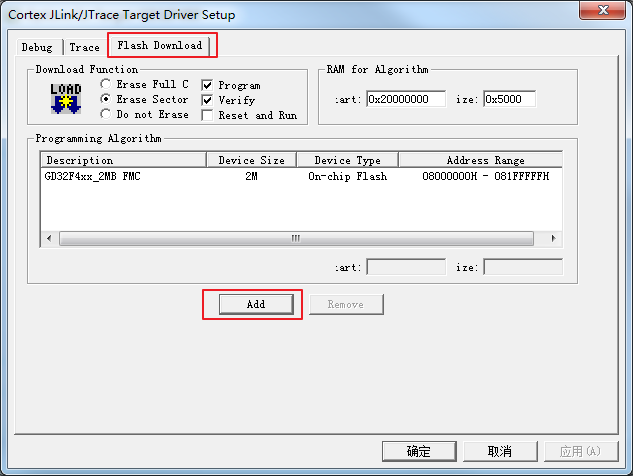Edit RAM start address field 0x20000000
The image size is (633, 476).
[x=406, y=99]
